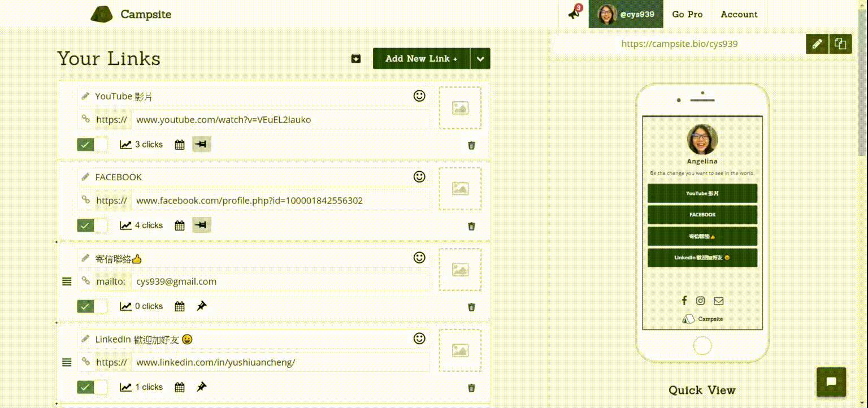Add thumbnail image for FACEBOOK link
The image size is (868, 408).
click(x=461, y=189)
